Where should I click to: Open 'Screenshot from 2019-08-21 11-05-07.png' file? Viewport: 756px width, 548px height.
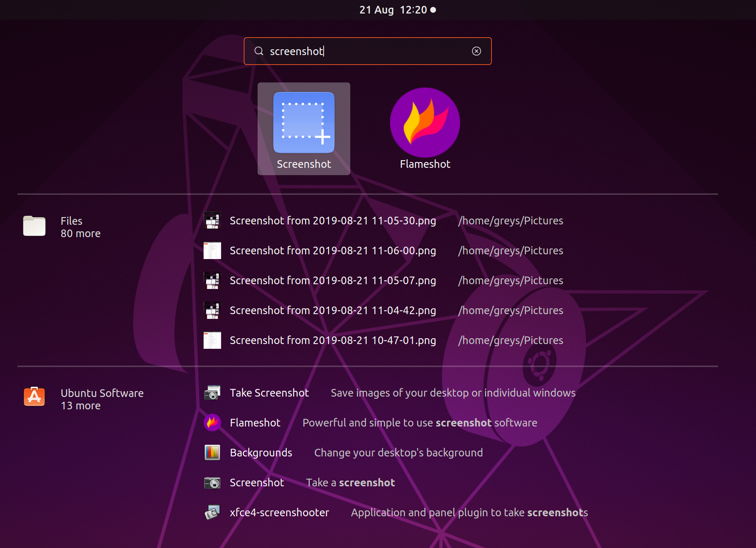333,280
